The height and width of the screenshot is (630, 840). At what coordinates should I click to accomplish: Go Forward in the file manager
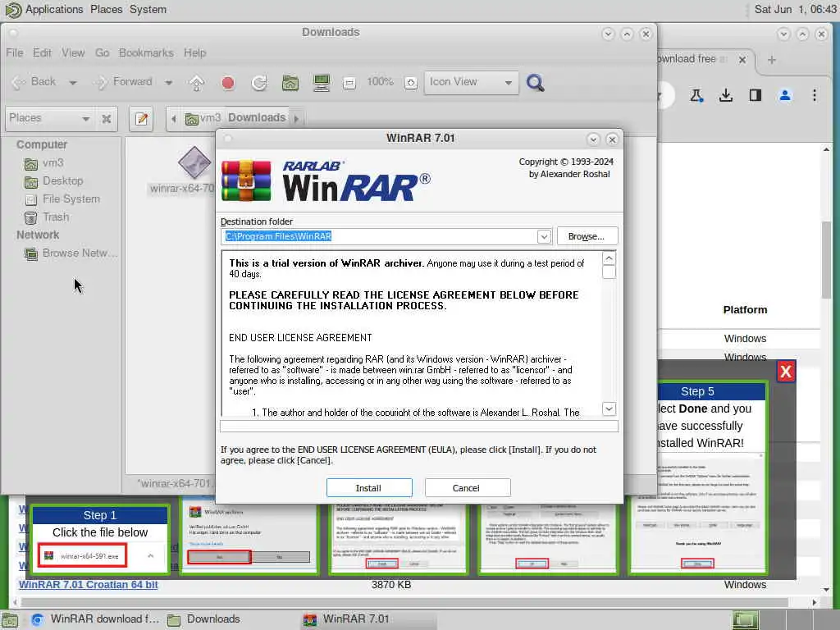pyautogui.click(x=124, y=82)
